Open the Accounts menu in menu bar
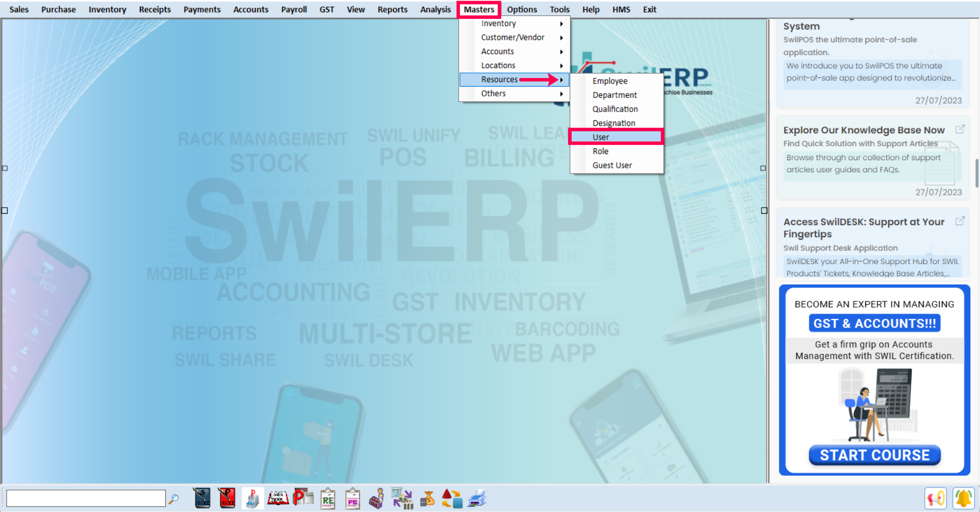The image size is (980, 512). 251,9
